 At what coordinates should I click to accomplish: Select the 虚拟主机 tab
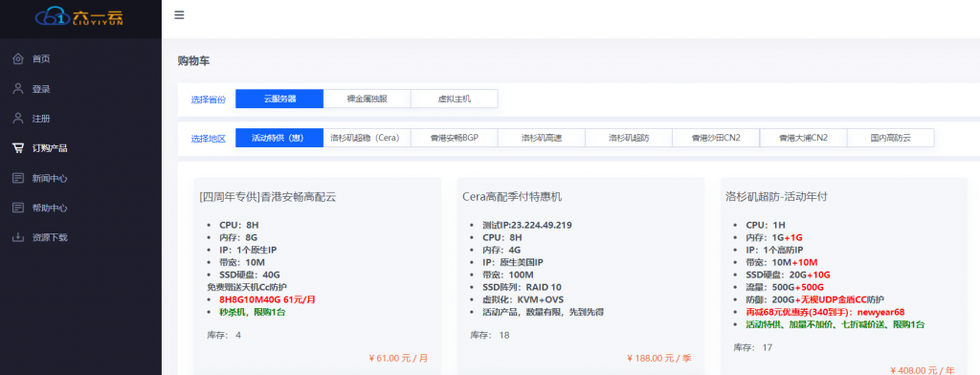[x=455, y=99]
